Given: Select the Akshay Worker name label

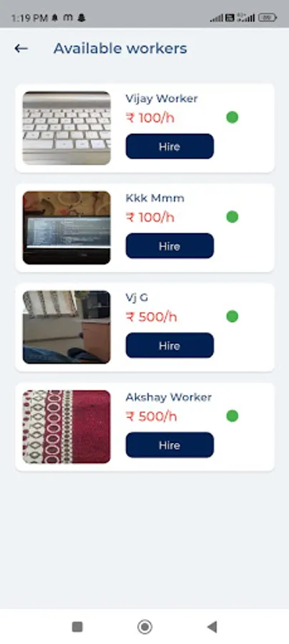Looking at the screenshot, I should click(169, 397).
